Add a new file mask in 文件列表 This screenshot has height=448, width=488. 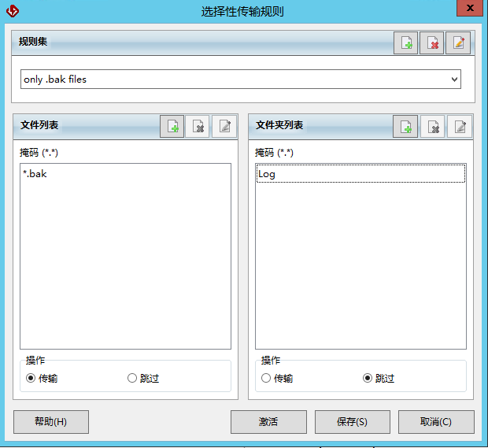click(x=172, y=126)
